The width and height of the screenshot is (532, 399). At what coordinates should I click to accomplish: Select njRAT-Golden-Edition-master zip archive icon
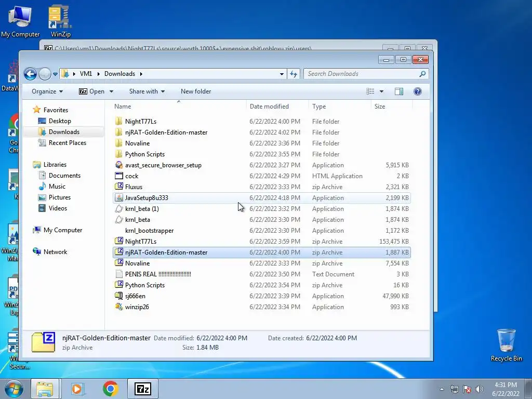pos(119,252)
